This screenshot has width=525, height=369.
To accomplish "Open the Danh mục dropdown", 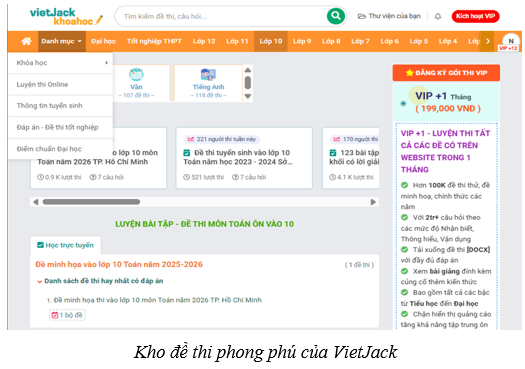I will pyautogui.click(x=62, y=41).
